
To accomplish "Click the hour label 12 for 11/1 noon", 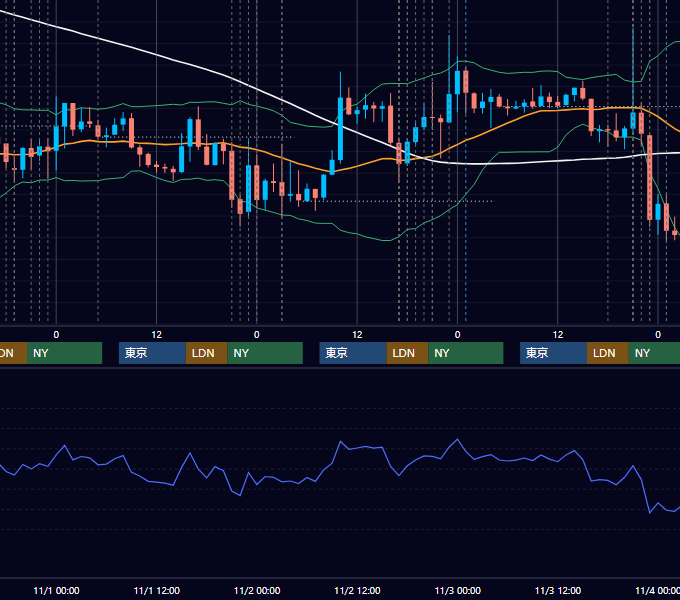I will coord(157,335).
